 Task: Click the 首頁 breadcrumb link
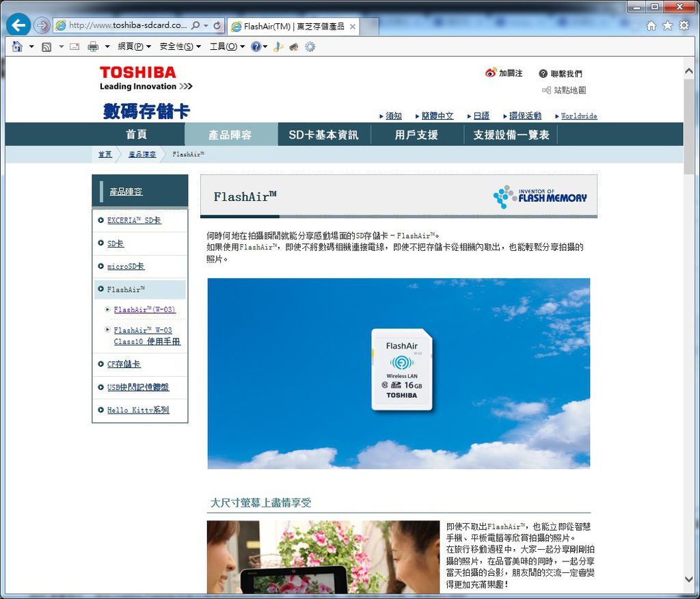[105, 154]
